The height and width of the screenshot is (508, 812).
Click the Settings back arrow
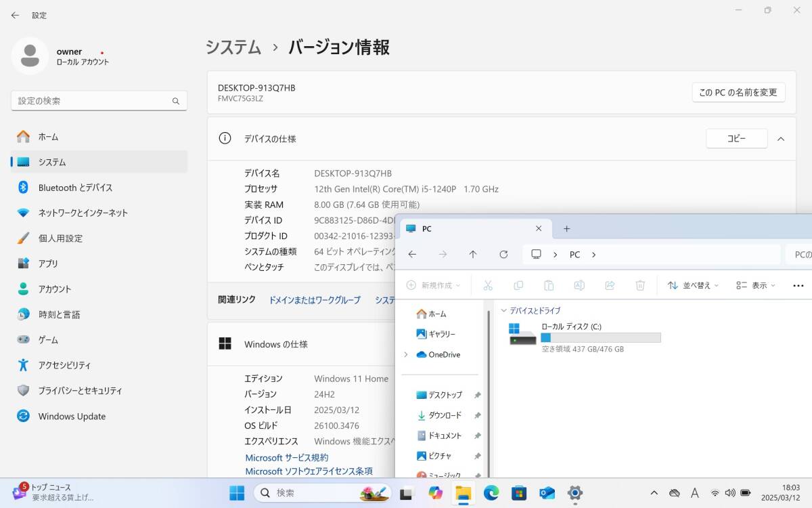click(x=15, y=15)
